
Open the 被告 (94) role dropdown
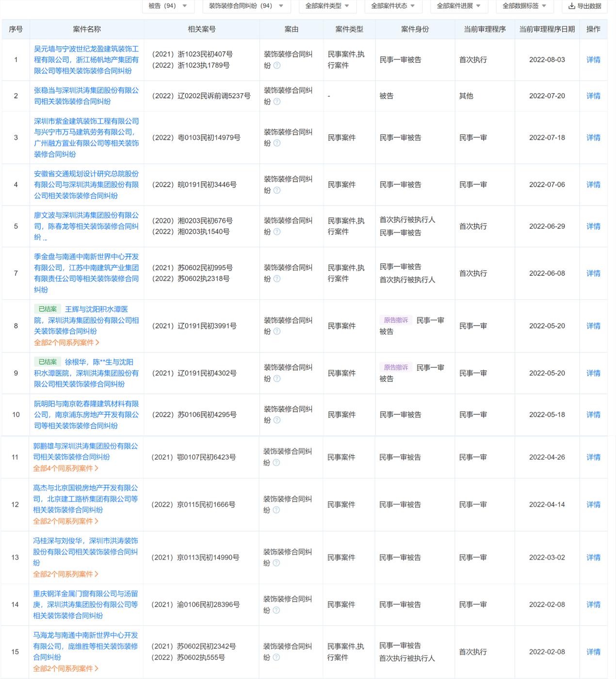pos(168,6)
